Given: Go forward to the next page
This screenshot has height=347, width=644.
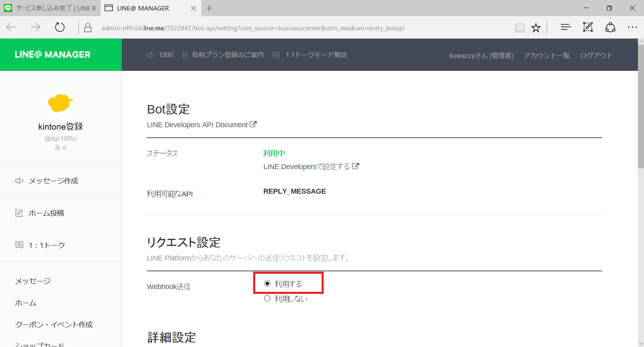Looking at the screenshot, I should pyautogui.click(x=35, y=27).
